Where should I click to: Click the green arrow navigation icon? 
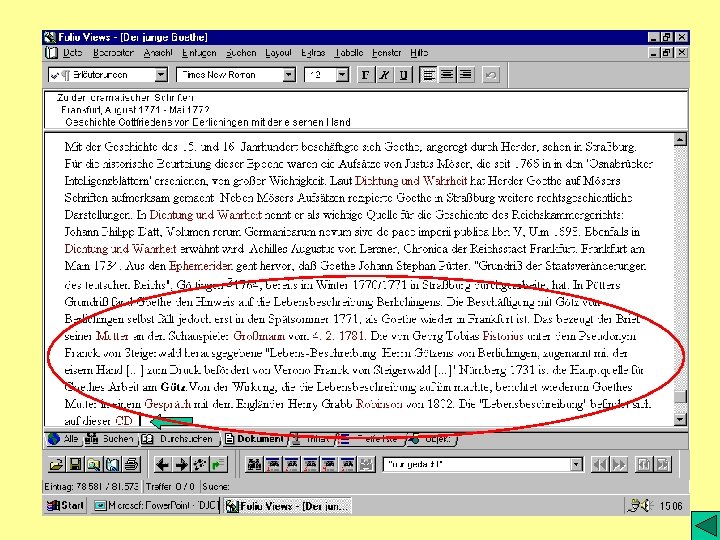coord(218,465)
